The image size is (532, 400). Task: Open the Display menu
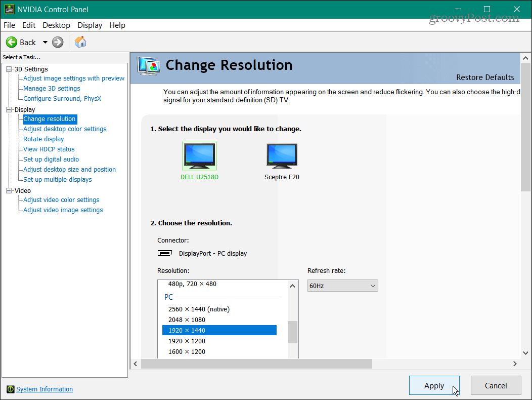[90, 25]
